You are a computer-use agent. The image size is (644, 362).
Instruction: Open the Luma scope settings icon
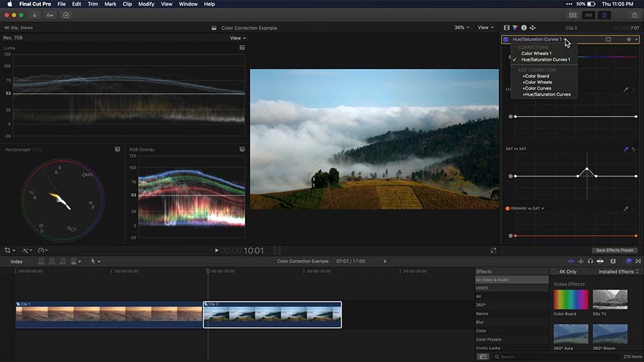coord(242,48)
